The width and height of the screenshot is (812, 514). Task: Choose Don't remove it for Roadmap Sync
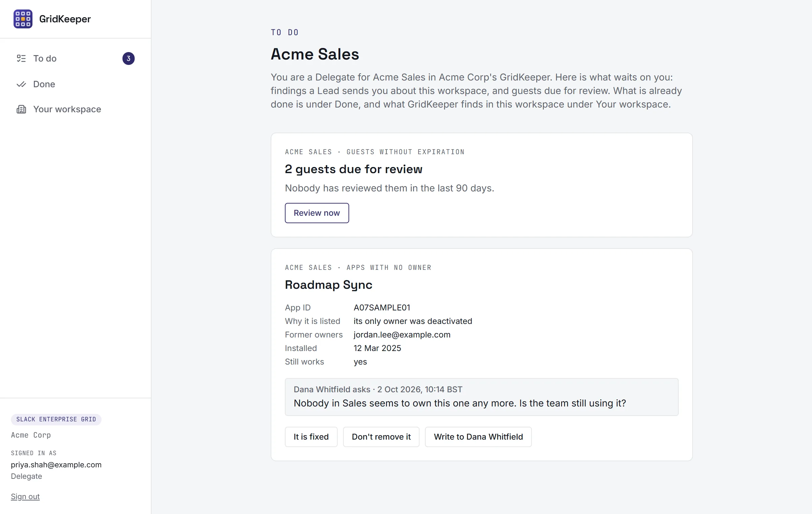(381, 437)
